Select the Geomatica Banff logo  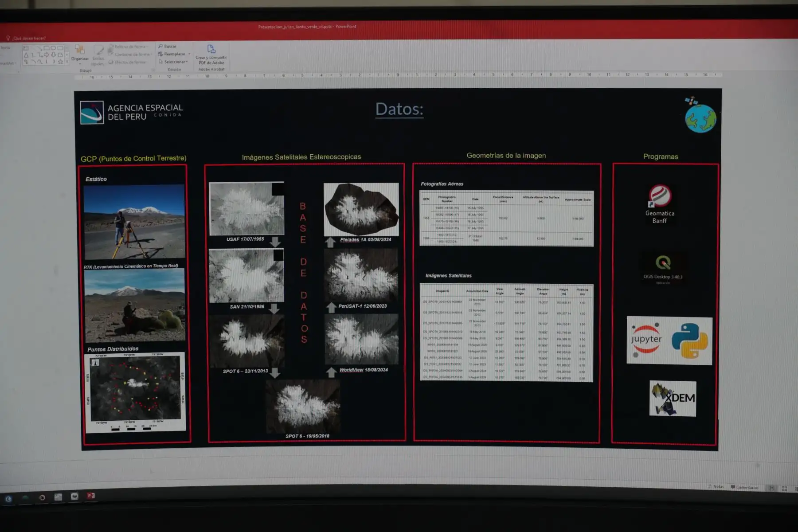pyautogui.click(x=660, y=204)
